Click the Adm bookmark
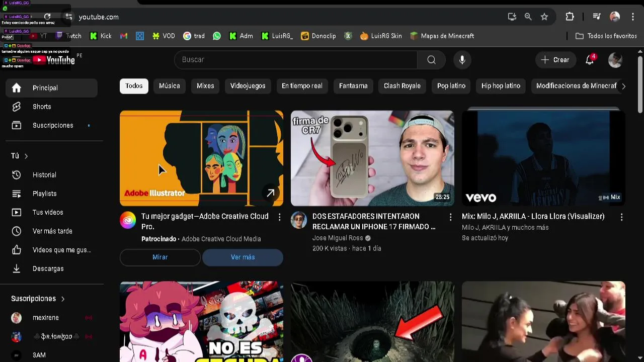 (241, 36)
